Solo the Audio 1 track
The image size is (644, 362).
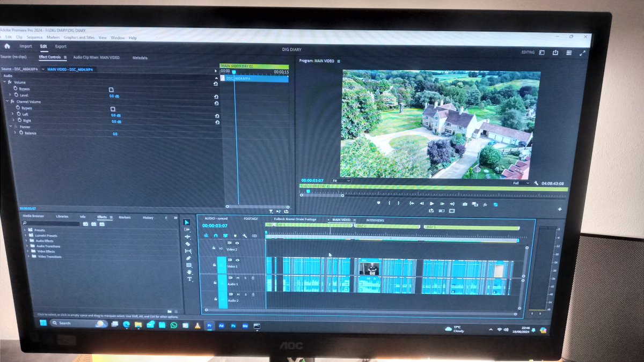pos(245,278)
